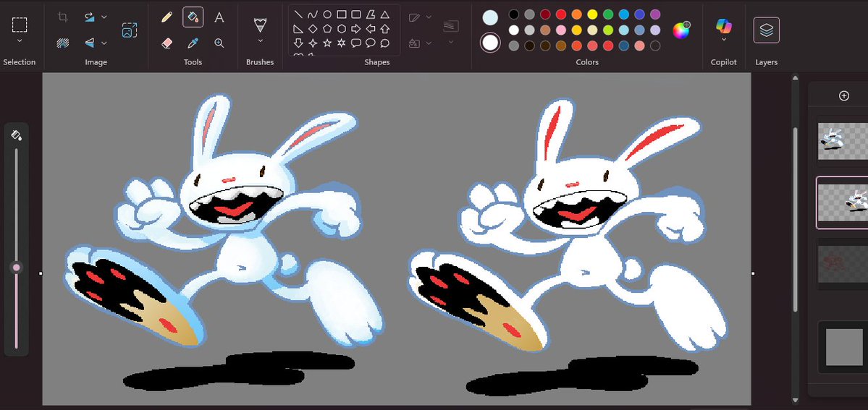Choose the freeform Polygon shape
The width and height of the screenshot is (868, 410).
pyautogui.click(x=371, y=14)
